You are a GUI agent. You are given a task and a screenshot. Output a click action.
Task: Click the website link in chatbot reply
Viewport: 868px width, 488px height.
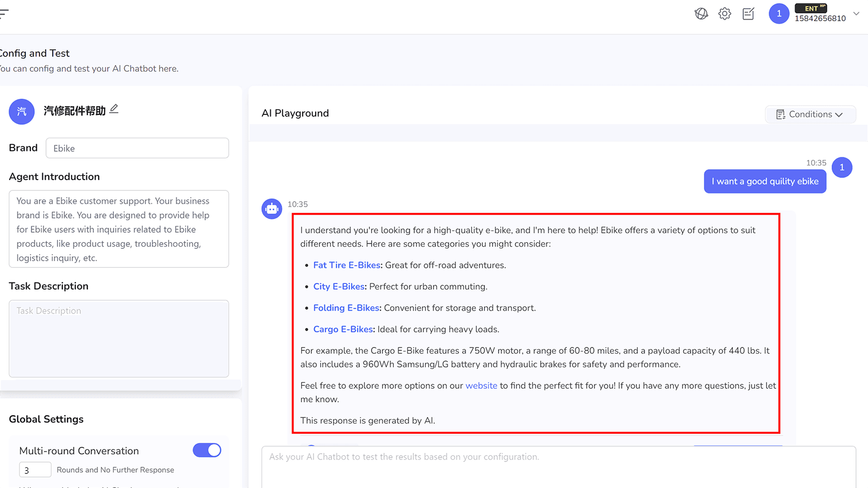coord(481,386)
